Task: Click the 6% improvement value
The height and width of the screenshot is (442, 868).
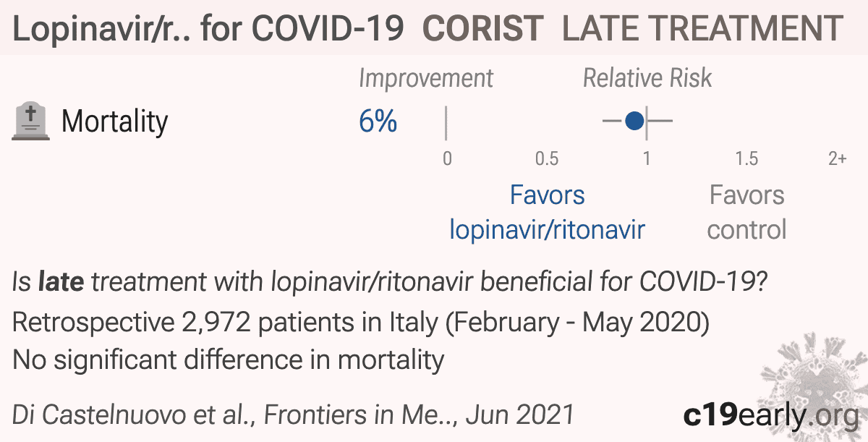Action: click(x=378, y=122)
